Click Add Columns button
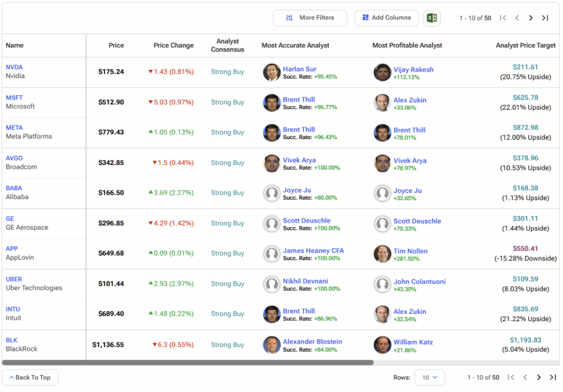 [x=387, y=18]
